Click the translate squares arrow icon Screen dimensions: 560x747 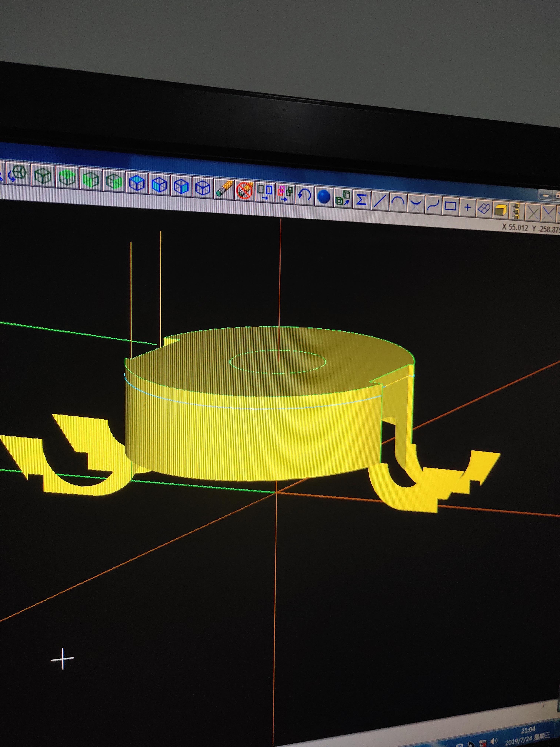tap(265, 192)
